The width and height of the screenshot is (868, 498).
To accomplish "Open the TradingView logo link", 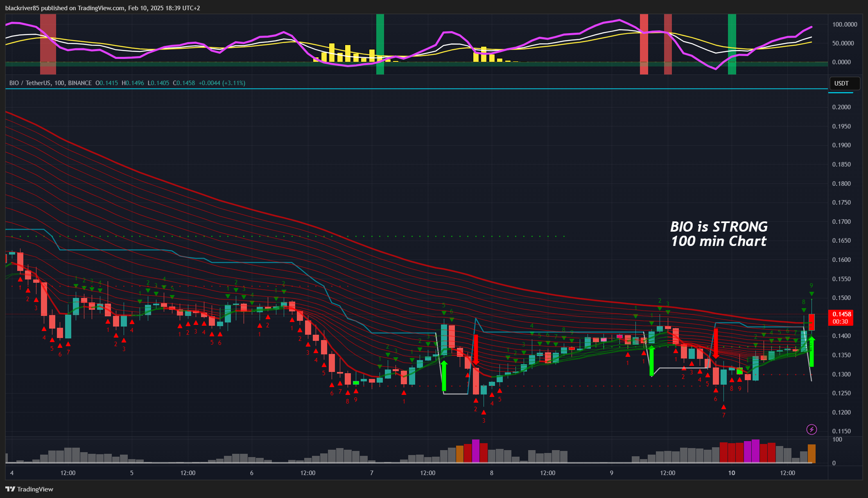I will [x=29, y=489].
